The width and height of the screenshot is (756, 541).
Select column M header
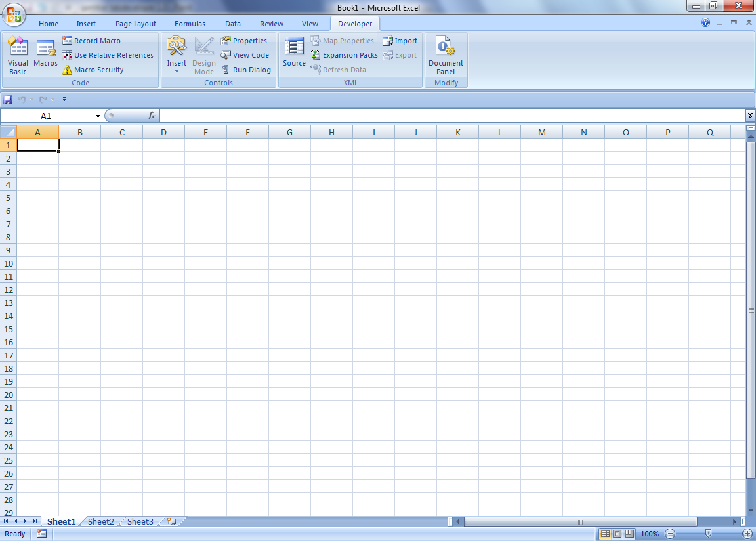click(x=542, y=132)
